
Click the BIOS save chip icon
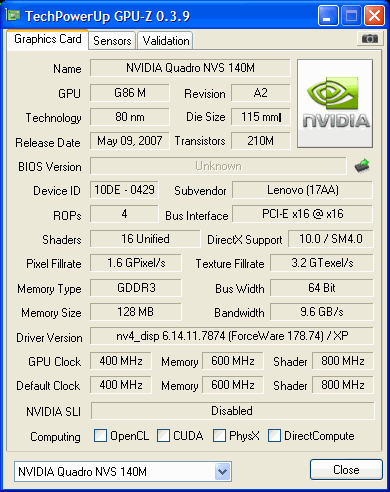[362, 165]
